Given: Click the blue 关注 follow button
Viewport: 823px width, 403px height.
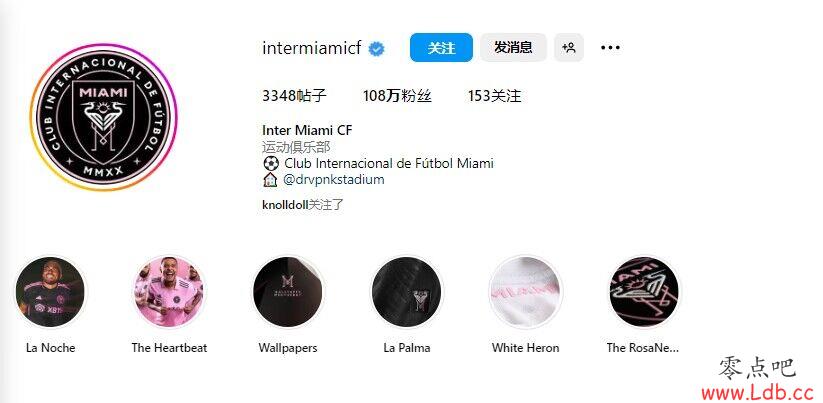Looking at the screenshot, I should click(441, 48).
